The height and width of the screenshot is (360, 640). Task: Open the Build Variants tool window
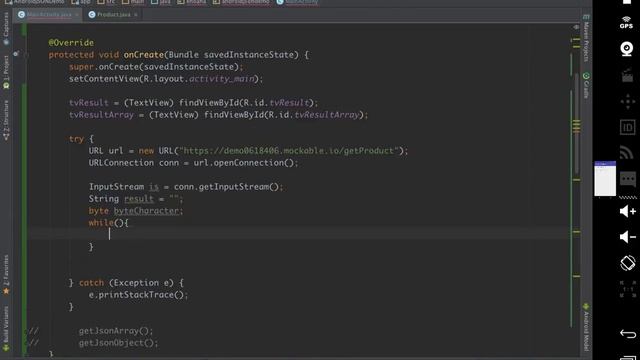(x=6, y=329)
